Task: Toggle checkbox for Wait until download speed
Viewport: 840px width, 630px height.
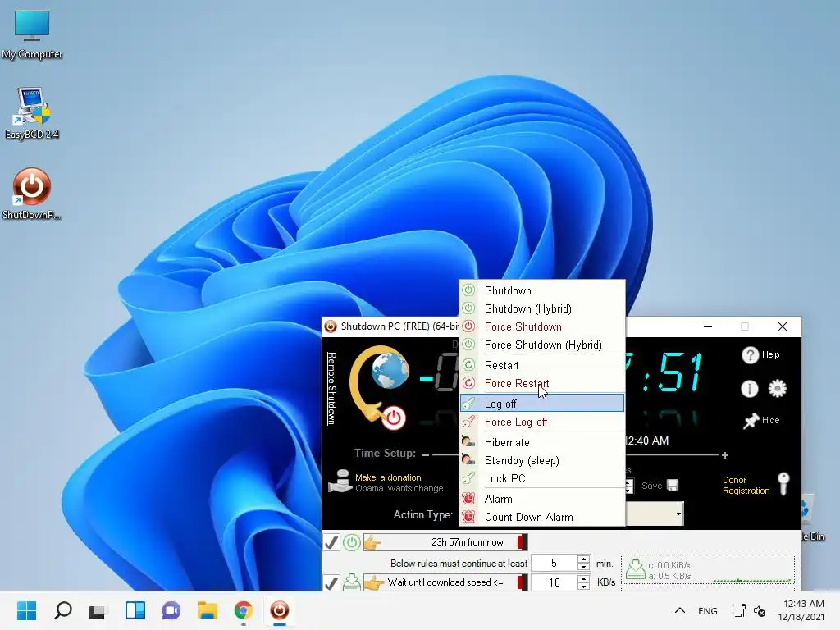Action: (x=331, y=582)
